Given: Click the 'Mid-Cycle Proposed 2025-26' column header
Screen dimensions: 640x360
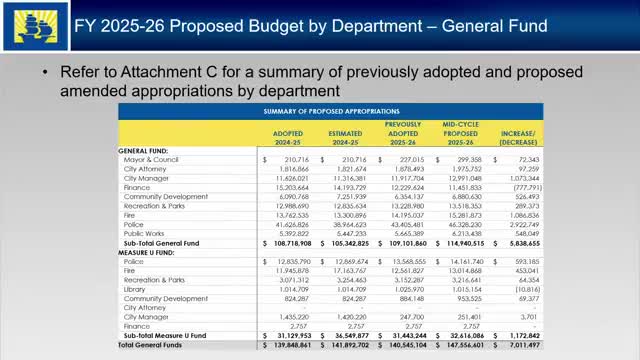Looking at the screenshot, I should point(460,133).
